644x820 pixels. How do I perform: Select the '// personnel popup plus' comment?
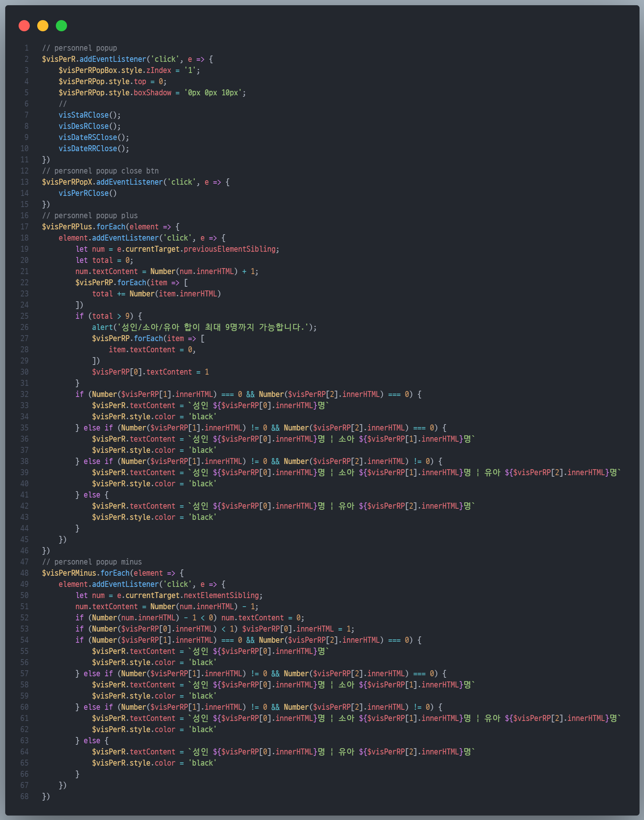point(90,215)
